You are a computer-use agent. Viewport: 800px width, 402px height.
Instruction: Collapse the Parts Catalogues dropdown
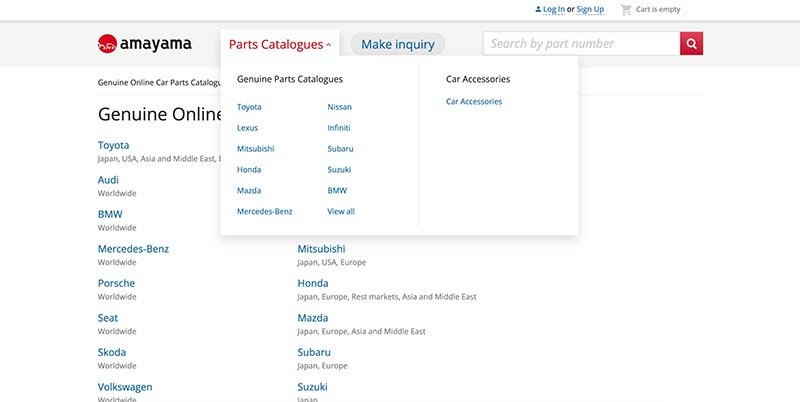pos(280,44)
